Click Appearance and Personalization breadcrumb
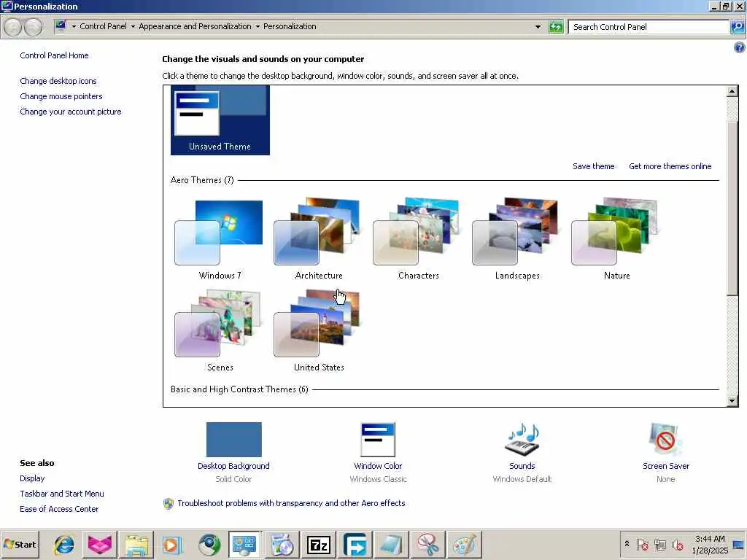The image size is (747, 560). click(195, 26)
